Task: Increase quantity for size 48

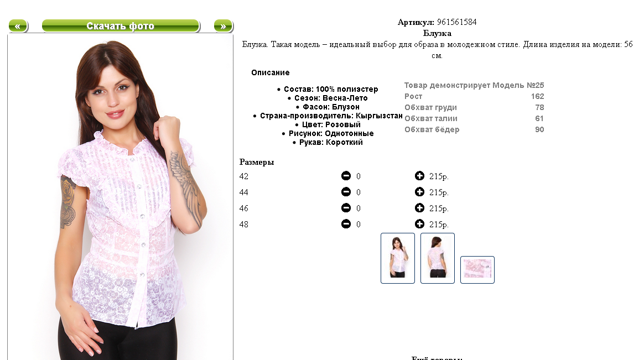Action: click(419, 224)
